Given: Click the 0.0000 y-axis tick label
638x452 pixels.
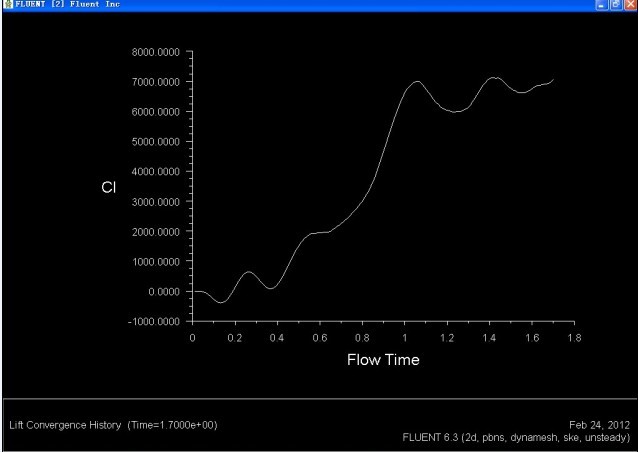Looking at the screenshot, I should pyautogui.click(x=163, y=292).
